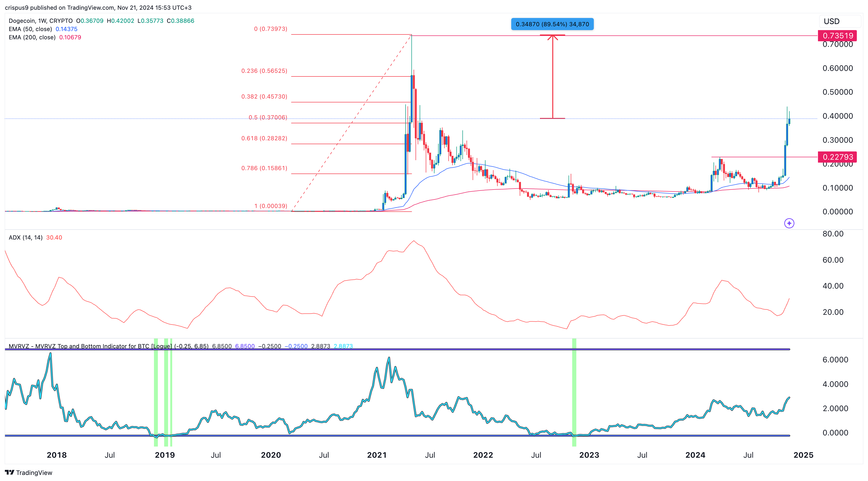Viewport: 868px width, 481px height.
Task: Click the high price H0.42002
Action: 120,21
